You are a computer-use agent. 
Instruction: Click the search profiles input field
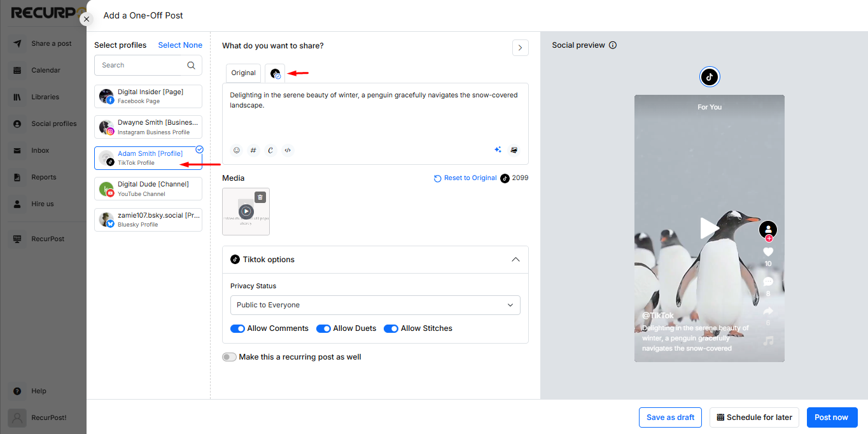[x=143, y=65]
